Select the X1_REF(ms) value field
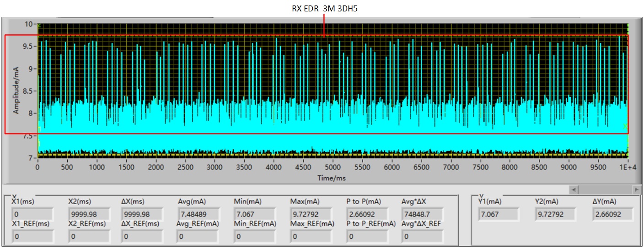This screenshot has width=644, height=247. (x=32, y=236)
